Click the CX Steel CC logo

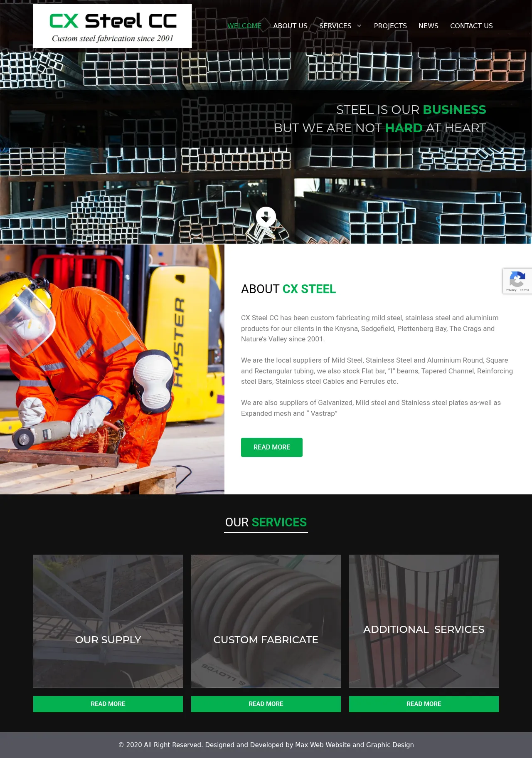click(112, 26)
